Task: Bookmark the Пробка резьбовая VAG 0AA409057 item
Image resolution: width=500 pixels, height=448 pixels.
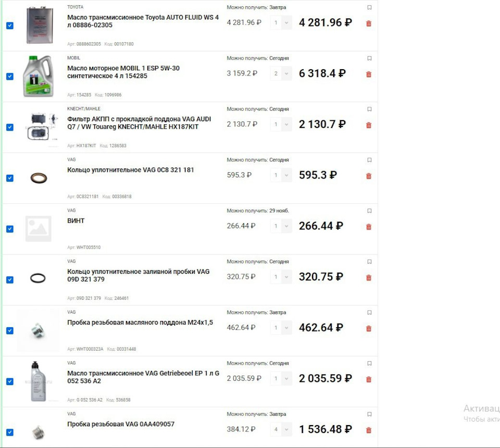Action: (369, 415)
